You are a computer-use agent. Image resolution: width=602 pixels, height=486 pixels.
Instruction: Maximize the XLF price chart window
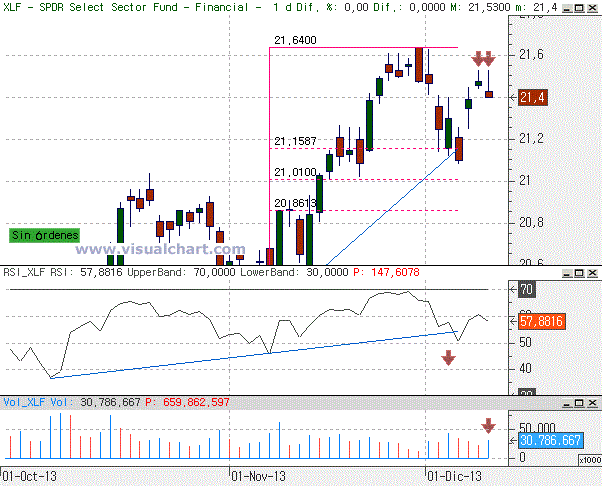(x=580, y=8)
